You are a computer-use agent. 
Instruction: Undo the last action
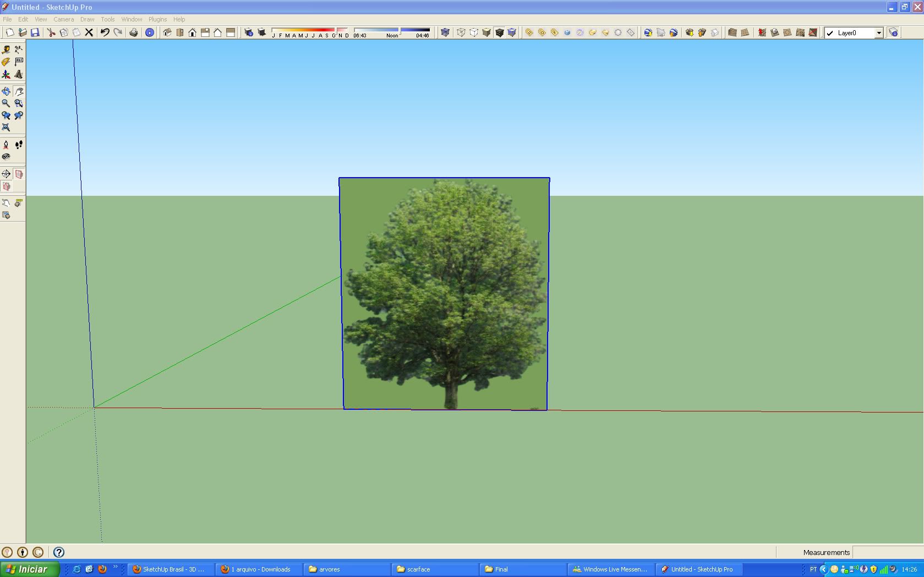click(105, 32)
